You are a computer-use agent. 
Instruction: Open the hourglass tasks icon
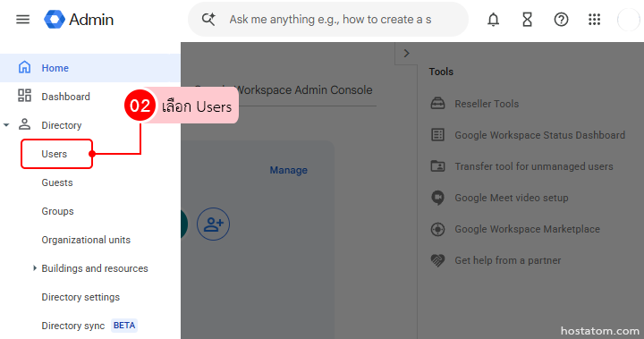[x=527, y=20]
